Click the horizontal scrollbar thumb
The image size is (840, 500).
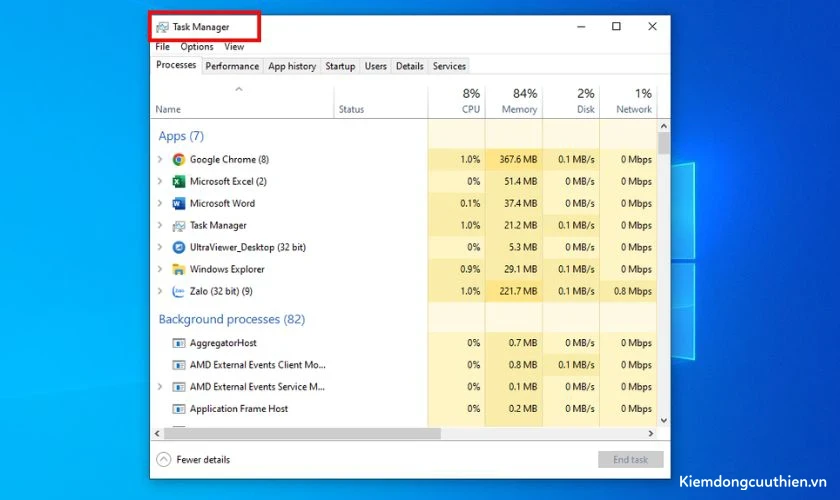pos(302,434)
